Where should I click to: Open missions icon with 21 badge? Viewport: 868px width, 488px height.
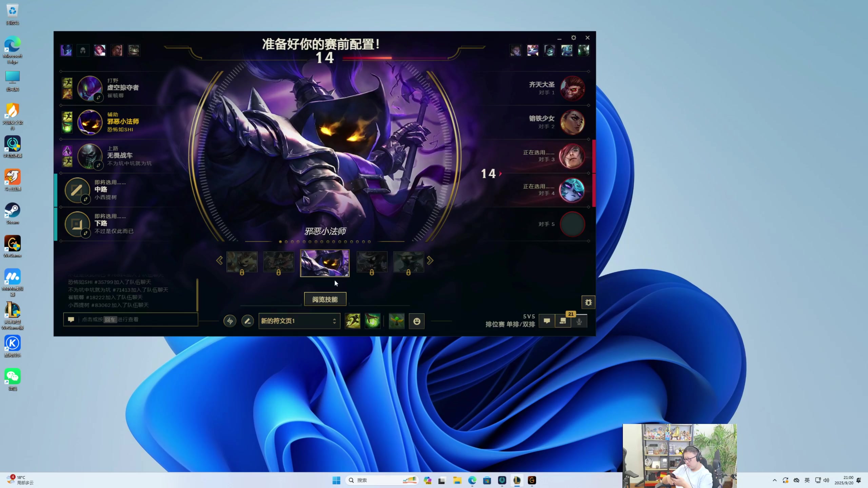(563, 321)
